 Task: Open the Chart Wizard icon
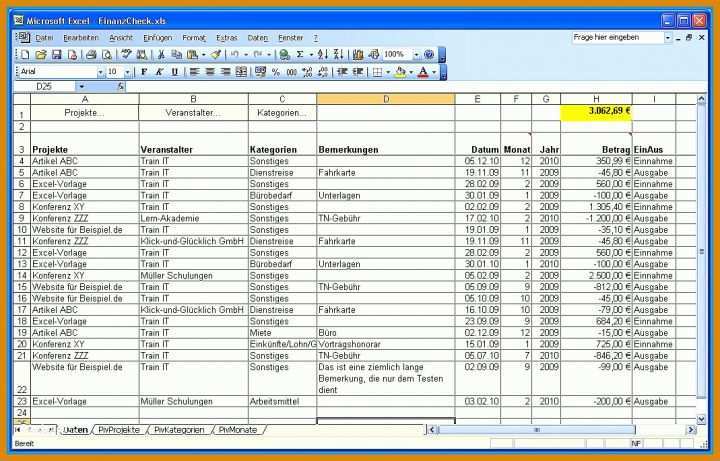pos(358,55)
